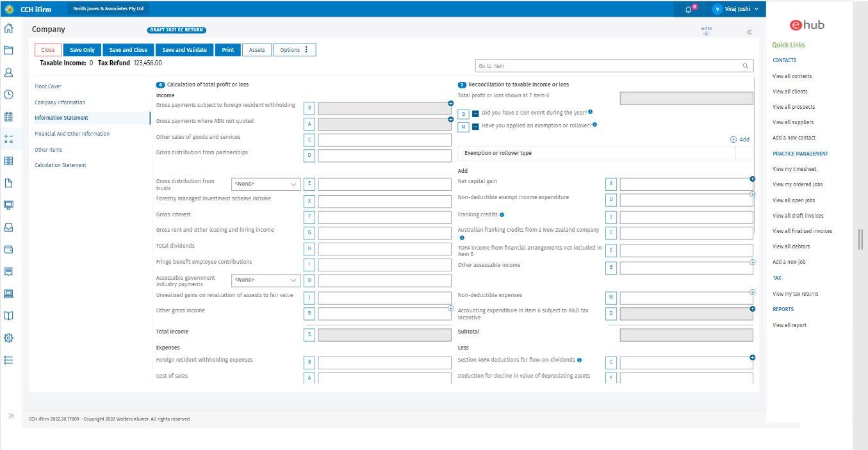Image resolution: width=868 pixels, height=450 pixels.
Task: Click the right panel drag handle
Action: [x=860, y=239]
